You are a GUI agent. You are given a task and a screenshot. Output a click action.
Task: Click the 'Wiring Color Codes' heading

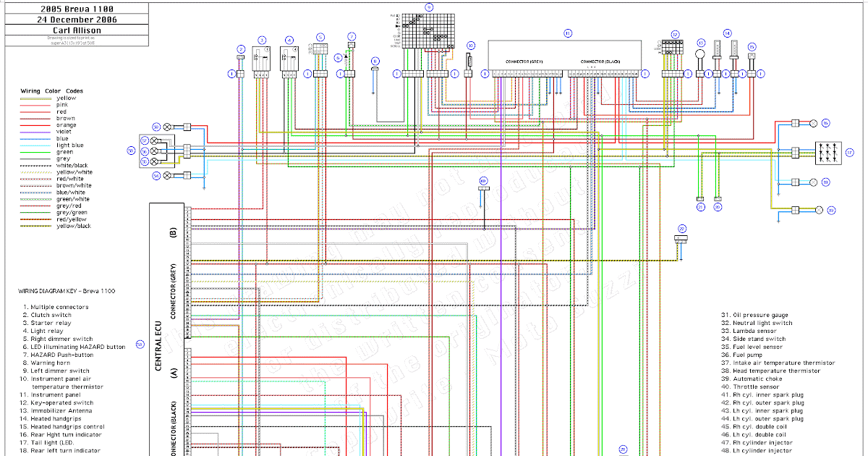pos(51,90)
